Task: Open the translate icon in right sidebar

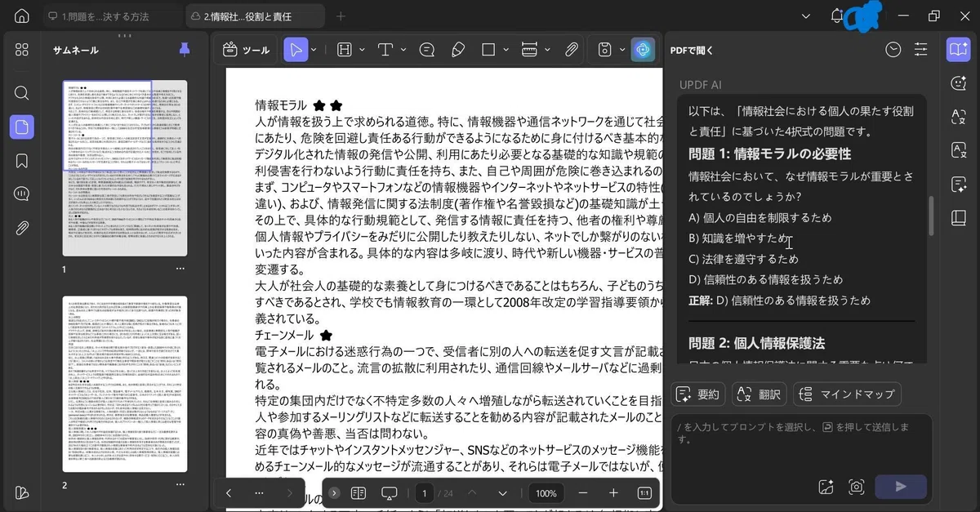Action: [x=959, y=116]
